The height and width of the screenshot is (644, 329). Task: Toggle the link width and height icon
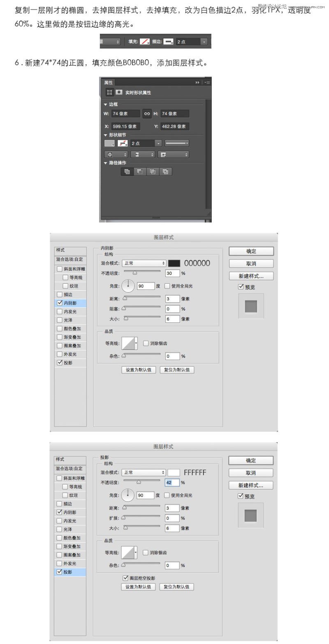coord(147,114)
